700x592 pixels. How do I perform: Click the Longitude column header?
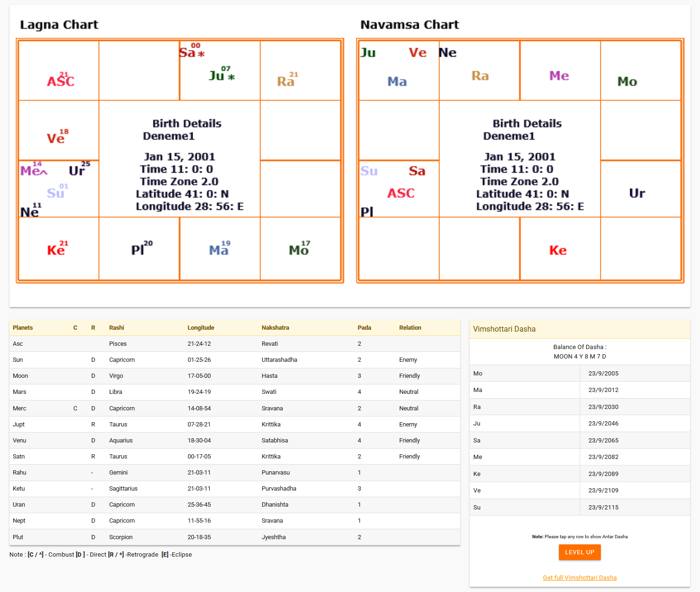pos(201,328)
